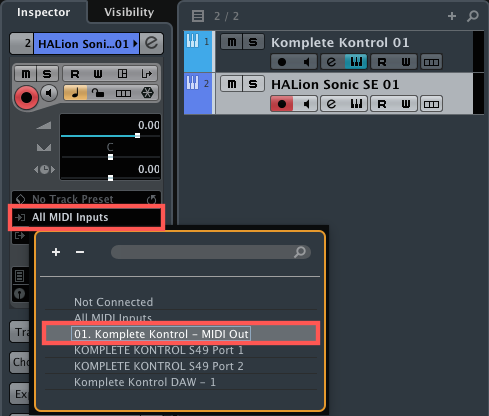Open the All MIDI Inputs routing dropdown
489x416 pixels.
(87, 217)
